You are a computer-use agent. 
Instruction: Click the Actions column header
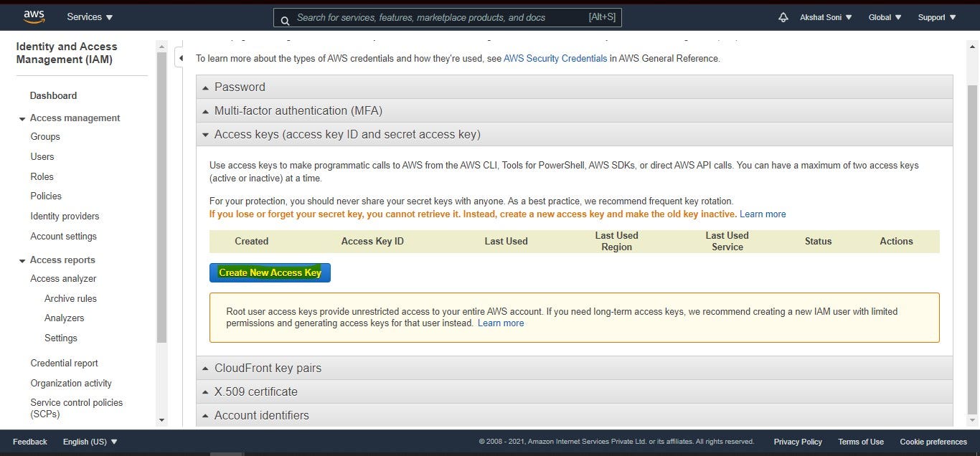896,241
